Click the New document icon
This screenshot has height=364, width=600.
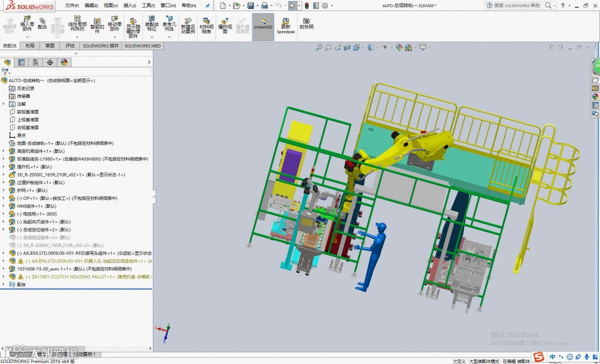[223, 6]
